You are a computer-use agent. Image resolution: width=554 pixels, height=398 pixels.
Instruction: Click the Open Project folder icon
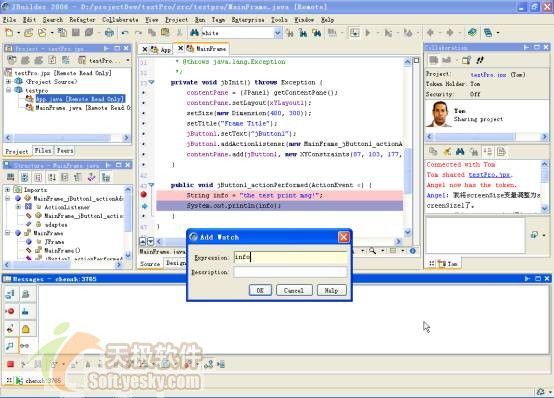pyautogui.click(x=29, y=33)
